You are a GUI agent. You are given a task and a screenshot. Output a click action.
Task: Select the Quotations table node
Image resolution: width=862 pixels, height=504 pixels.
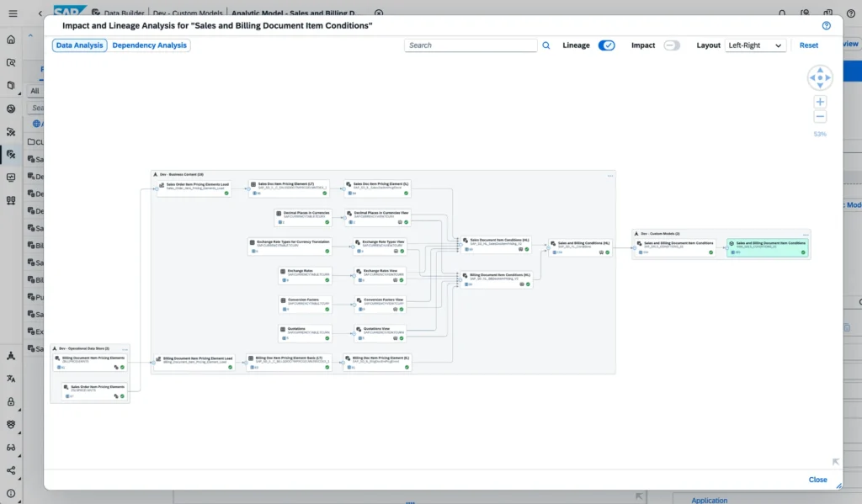coord(305,334)
